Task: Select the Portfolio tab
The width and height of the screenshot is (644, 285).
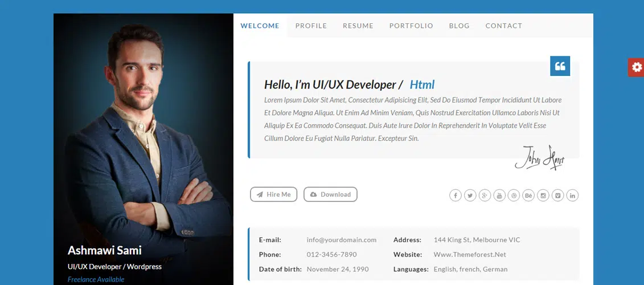Action: click(411, 26)
